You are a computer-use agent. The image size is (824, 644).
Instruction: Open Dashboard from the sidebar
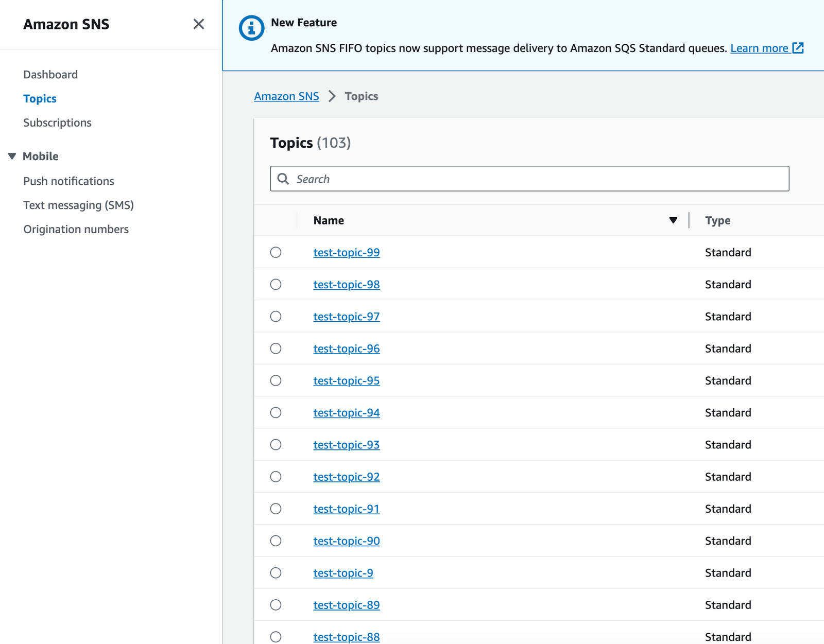click(x=50, y=74)
